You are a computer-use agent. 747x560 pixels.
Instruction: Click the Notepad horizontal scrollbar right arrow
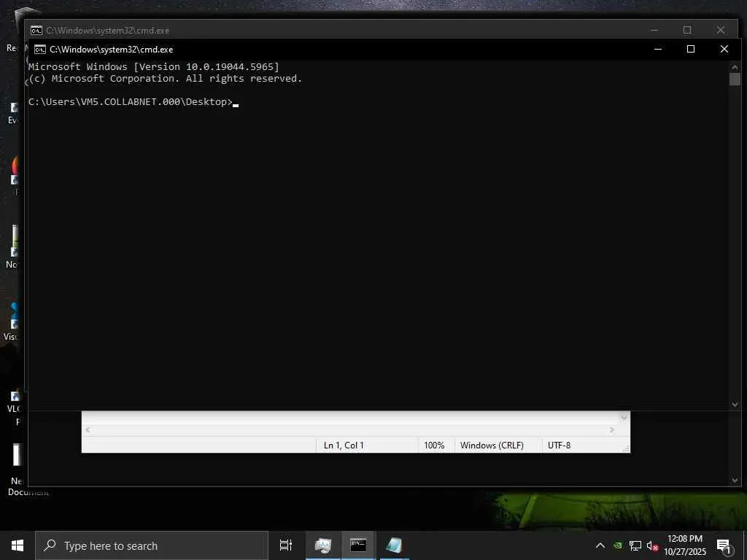[x=612, y=430]
